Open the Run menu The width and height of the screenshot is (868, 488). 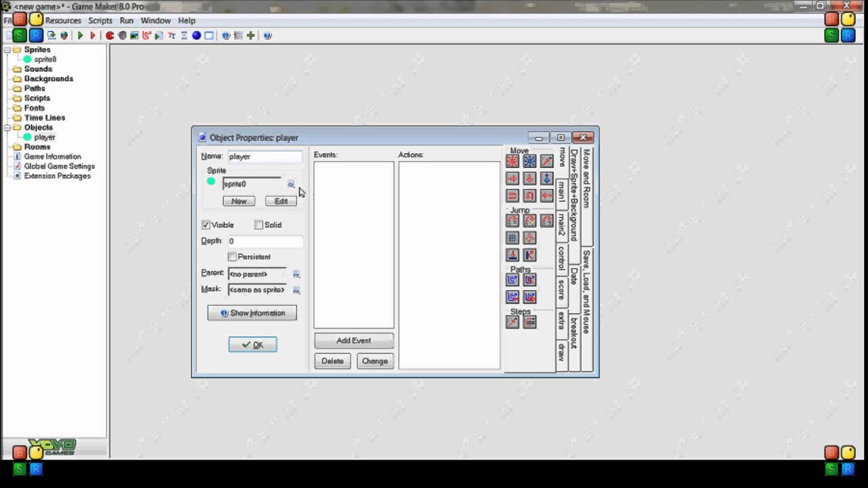click(x=127, y=20)
